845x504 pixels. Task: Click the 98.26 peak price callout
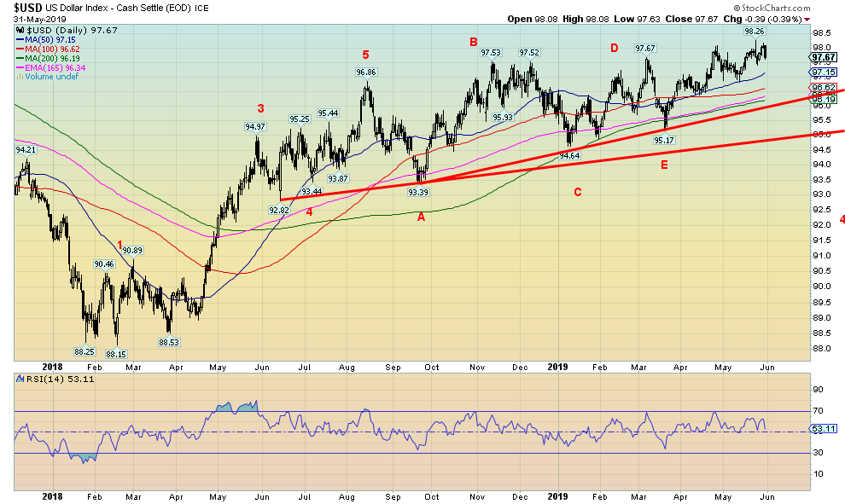pyautogui.click(x=755, y=31)
